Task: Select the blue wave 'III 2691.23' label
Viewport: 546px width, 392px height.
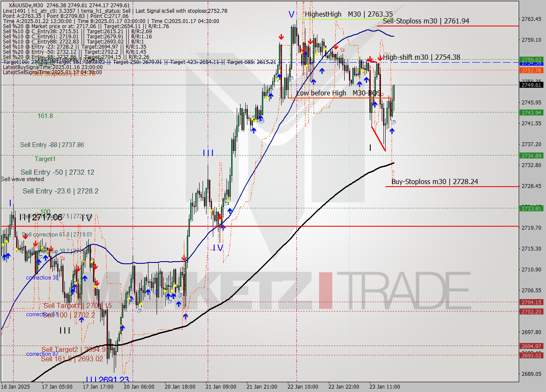Action: (x=107, y=380)
